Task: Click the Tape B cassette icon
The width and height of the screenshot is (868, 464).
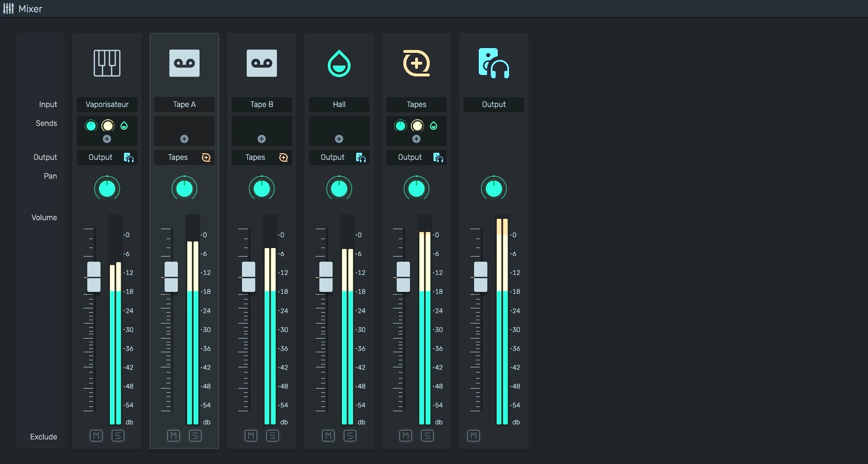Action: [x=262, y=63]
